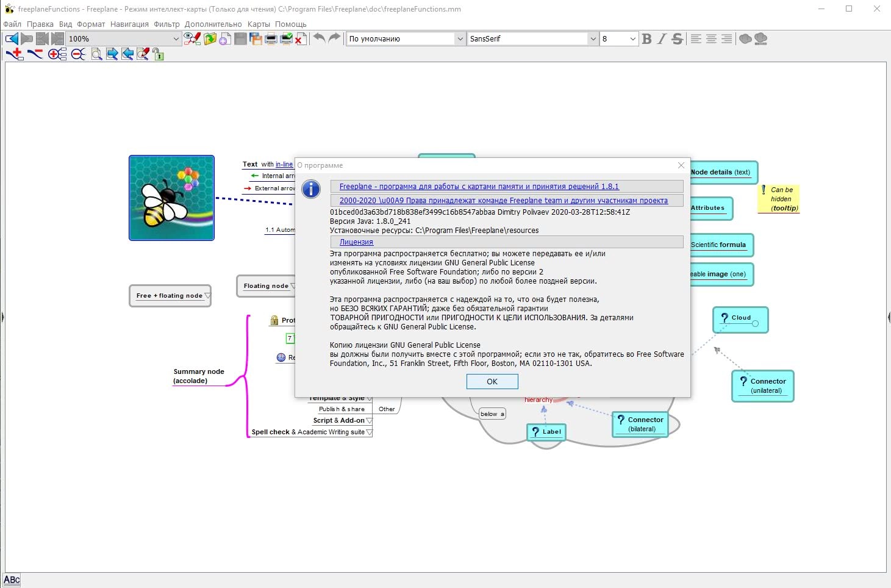Expand the 'Free + floating node' fold arrow
This screenshot has width=891, height=588.
[x=207, y=296]
